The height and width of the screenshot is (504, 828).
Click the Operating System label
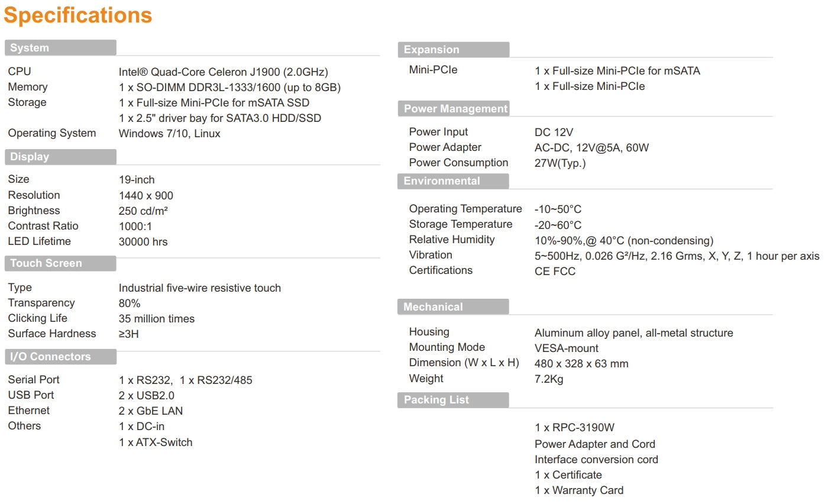52,133
